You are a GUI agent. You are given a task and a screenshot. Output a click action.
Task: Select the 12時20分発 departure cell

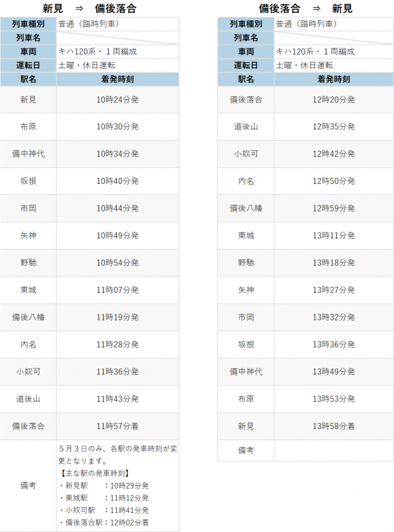pos(334,100)
